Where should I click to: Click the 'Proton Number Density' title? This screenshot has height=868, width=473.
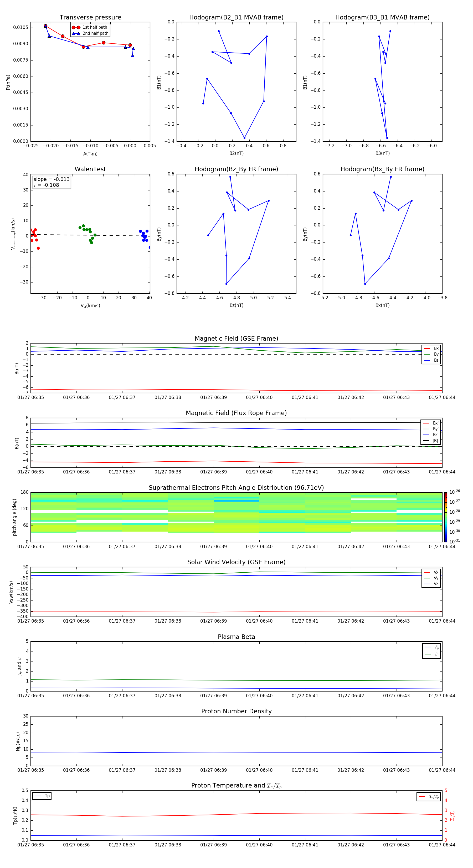(236, 711)
